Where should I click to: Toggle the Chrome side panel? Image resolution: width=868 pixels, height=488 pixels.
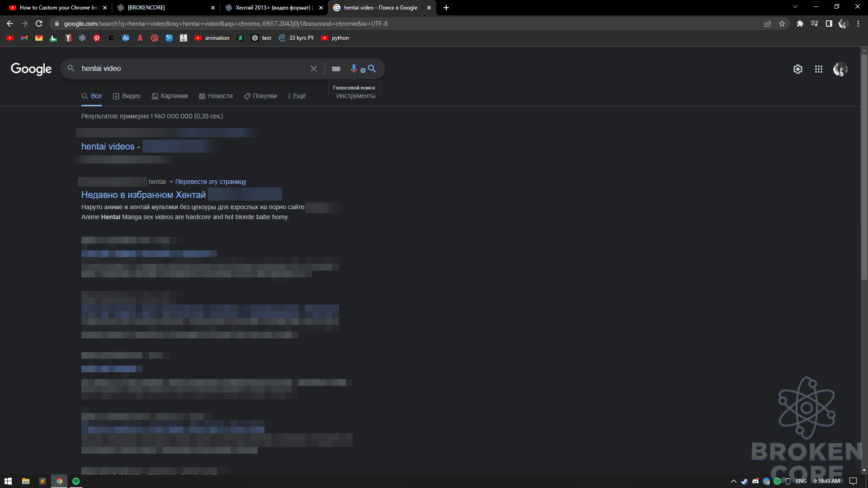click(x=829, y=23)
